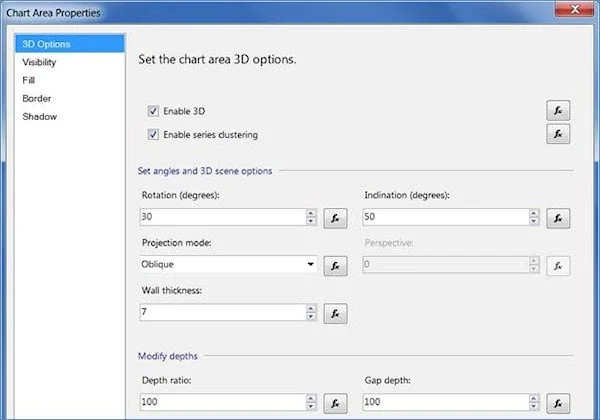Open fx expression for Gap depth
Viewport: 600px width, 420px height.
[558, 404]
